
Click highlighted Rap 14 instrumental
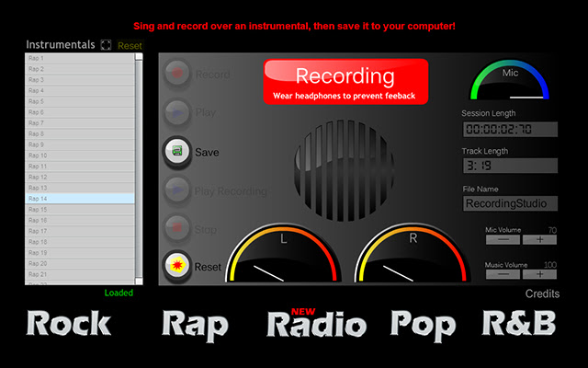[x=80, y=199]
